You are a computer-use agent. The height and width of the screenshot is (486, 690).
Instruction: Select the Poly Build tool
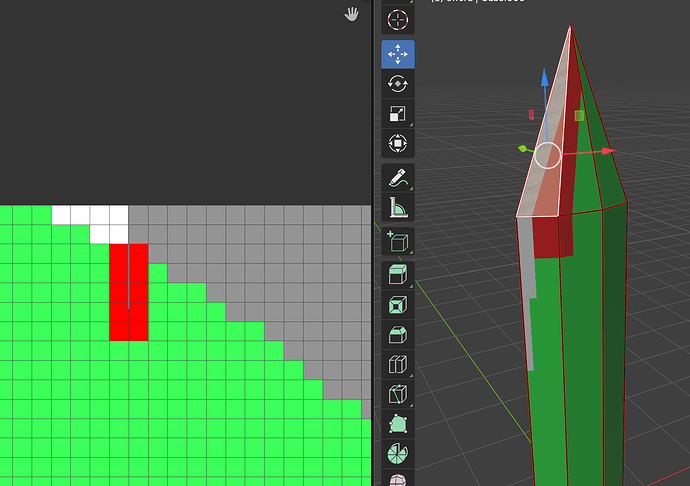[x=398, y=424]
